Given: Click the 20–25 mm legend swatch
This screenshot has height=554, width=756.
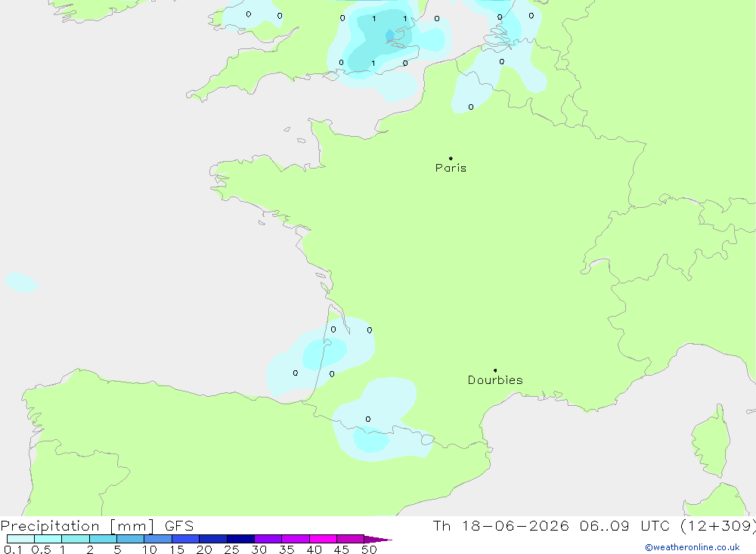Looking at the screenshot, I should tap(212, 539).
